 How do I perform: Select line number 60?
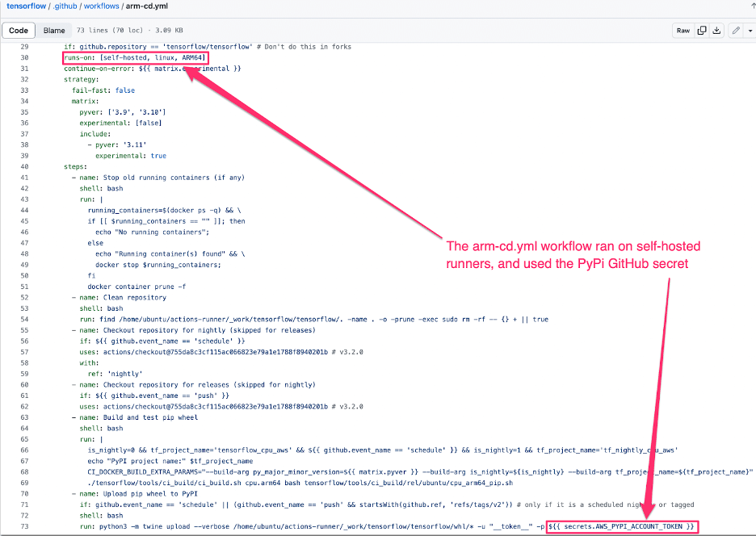24,385
